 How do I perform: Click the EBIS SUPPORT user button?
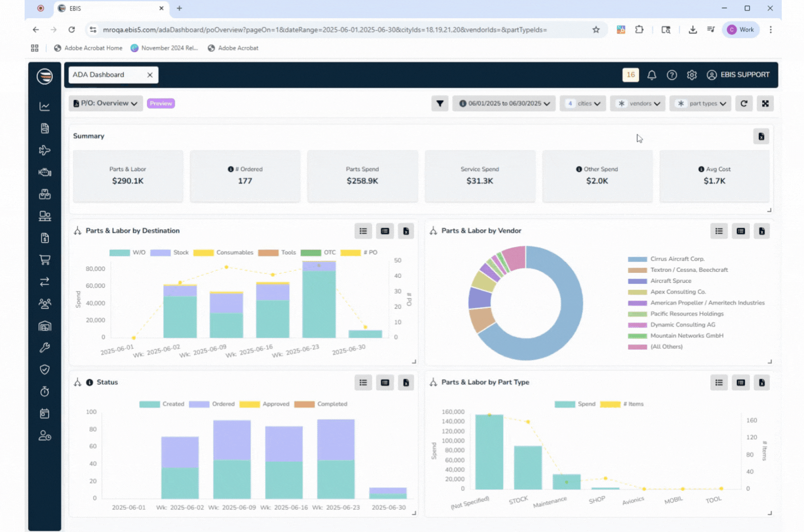[x=738, y=75]
